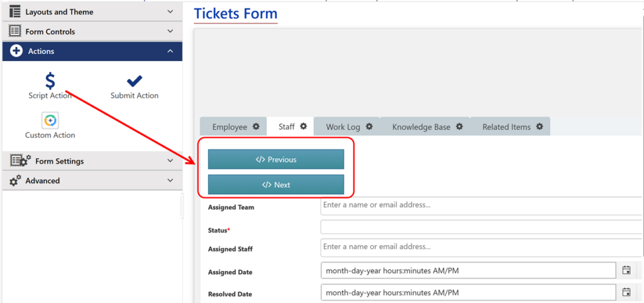
Task: Select the Script Action dollar icon
Action: (x=50, y=81)
